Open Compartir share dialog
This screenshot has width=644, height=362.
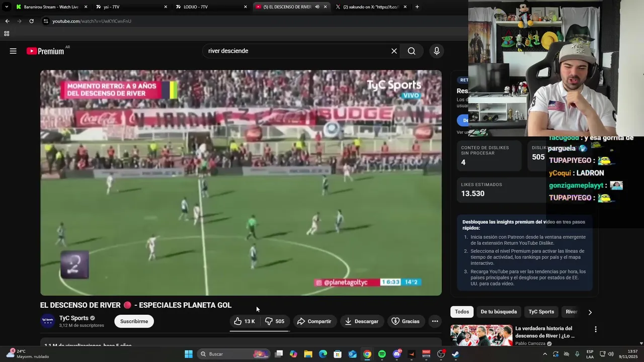(314, 321)
